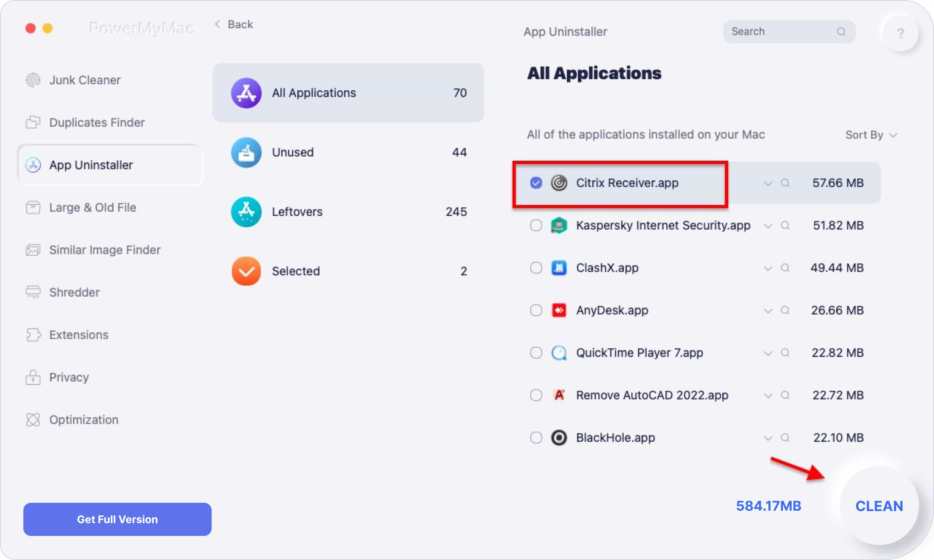Select the Optimization tool
934x560 pixels.
point(83,420)
